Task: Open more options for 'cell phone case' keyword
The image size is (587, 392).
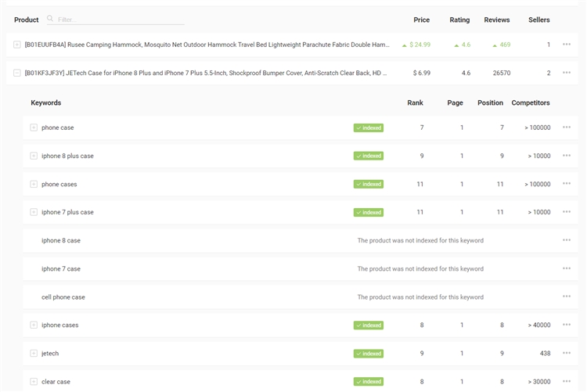Action: [566, 297]
